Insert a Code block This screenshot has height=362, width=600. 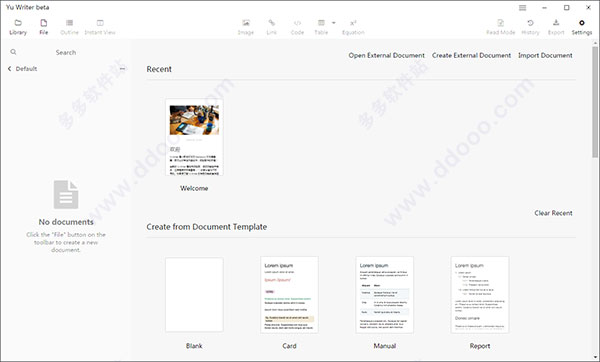point(297,27)
